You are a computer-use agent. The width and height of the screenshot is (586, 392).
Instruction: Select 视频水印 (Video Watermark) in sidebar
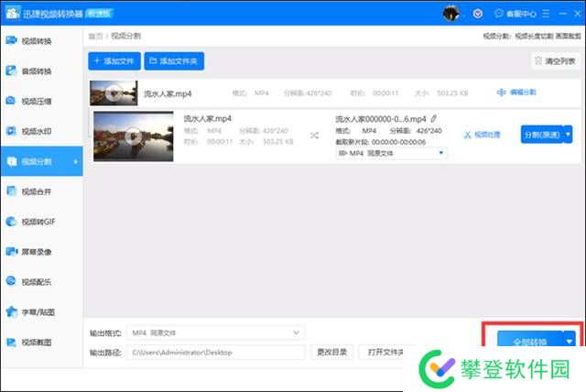coord(37,131)
